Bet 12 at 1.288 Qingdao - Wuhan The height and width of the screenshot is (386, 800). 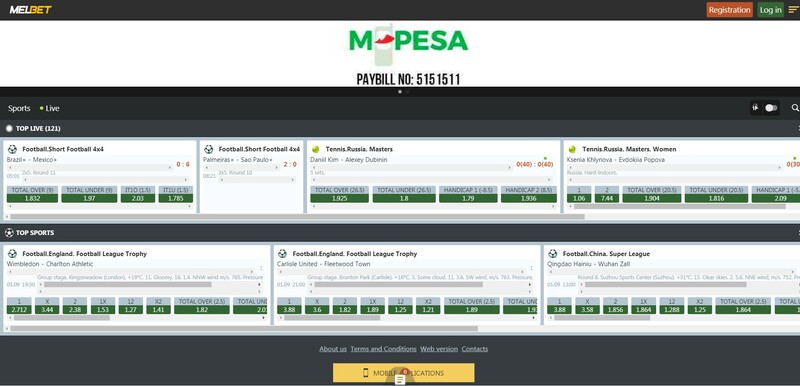click(671, 306)
